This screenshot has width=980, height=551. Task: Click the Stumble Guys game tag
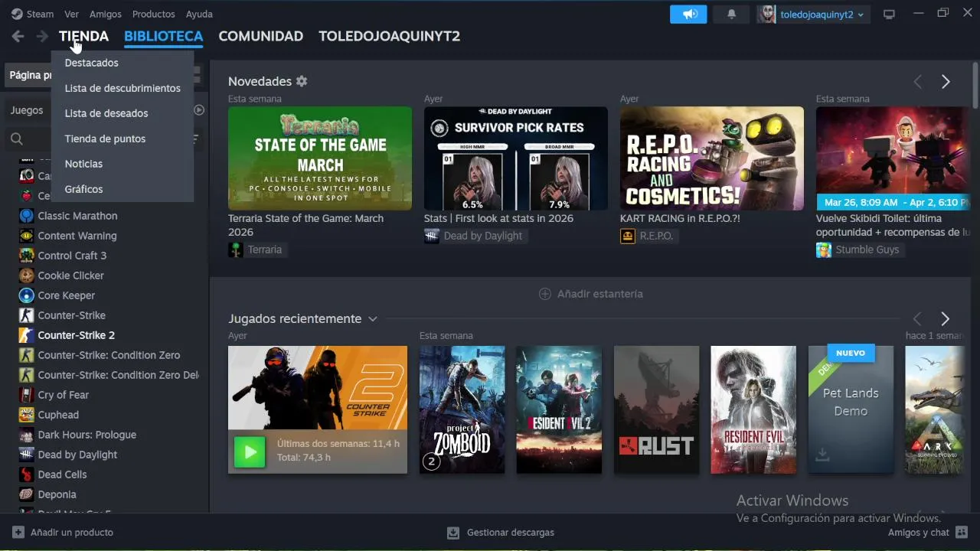click(x=859, y=249)
